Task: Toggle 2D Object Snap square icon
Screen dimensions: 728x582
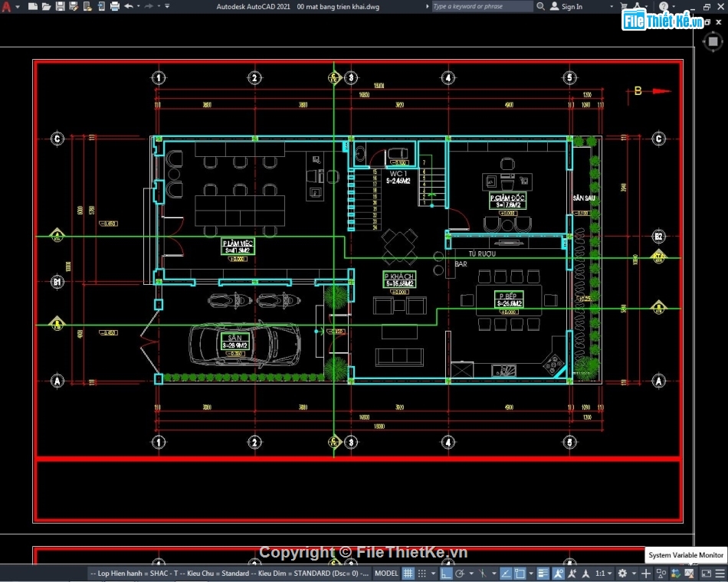Action: pyautogui.click(x=520, y=574)
